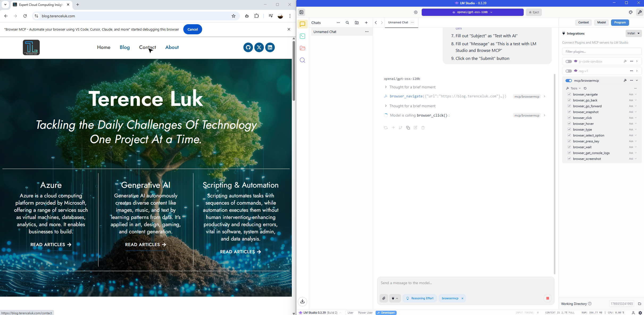This screenshot has height=315, width=644.
Task: Open the My Models folder icon
Action: tap(302, 48)
